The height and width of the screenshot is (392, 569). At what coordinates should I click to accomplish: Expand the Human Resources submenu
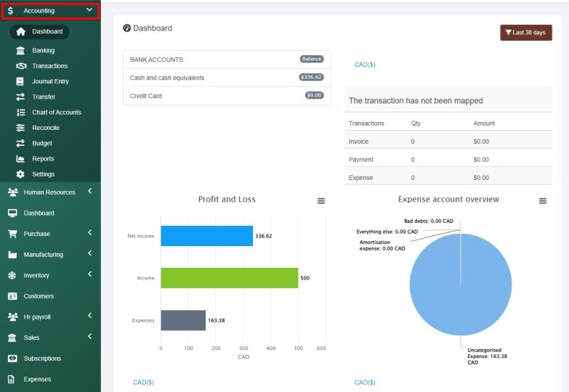pos(89,192)
